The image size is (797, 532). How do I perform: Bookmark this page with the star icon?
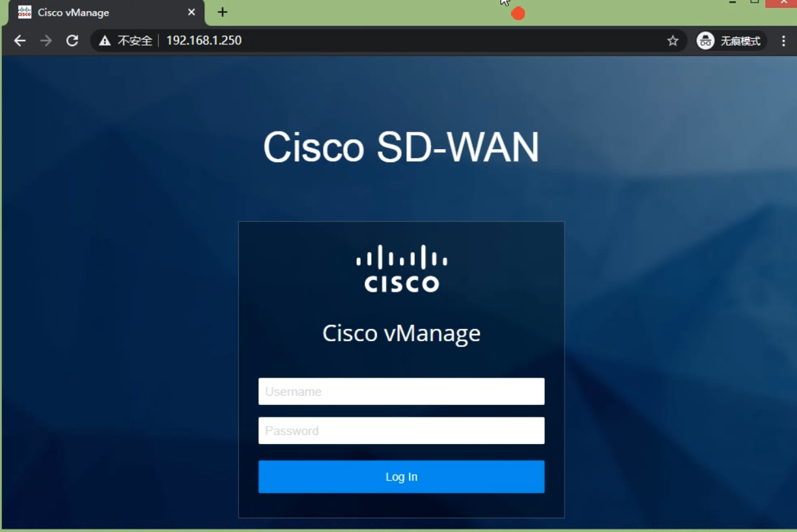pyautogui.click(x=673, y=41)
